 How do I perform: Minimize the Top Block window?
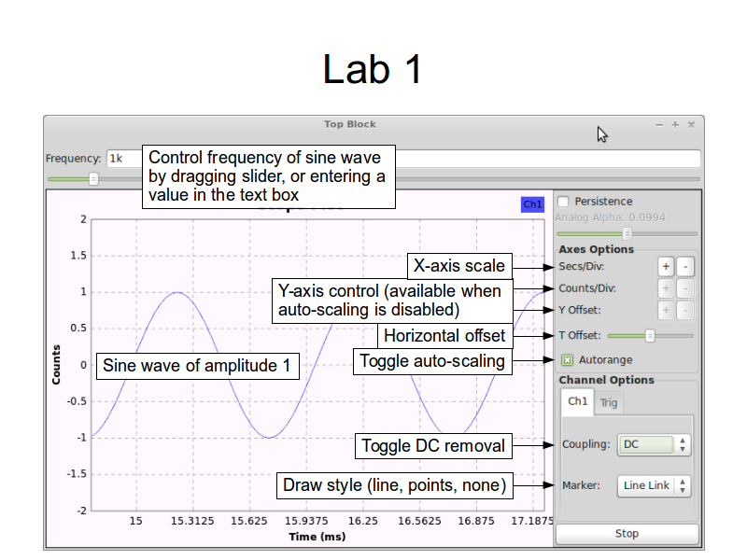tap(659, 124)
